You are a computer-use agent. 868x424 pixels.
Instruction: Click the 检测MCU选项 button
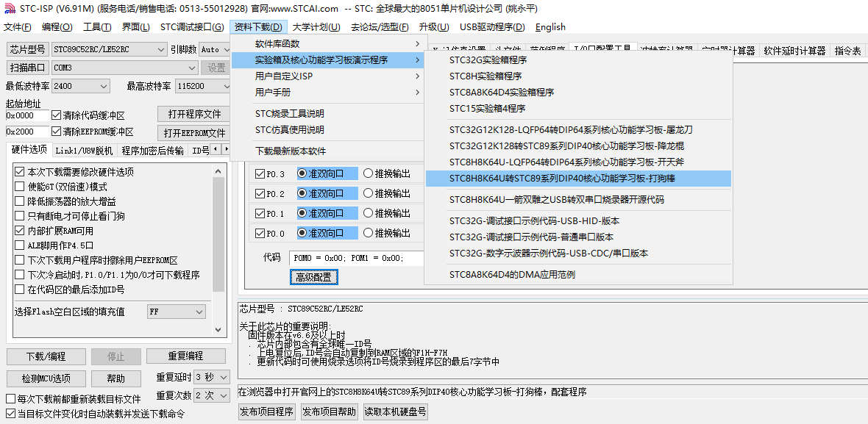tap(46, 378)
